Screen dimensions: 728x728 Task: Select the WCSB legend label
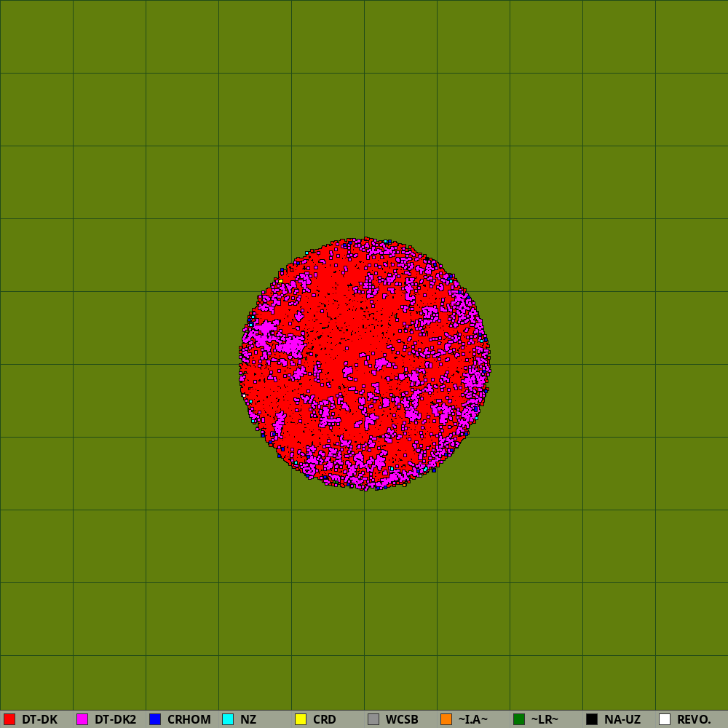(x=402, y=720)
